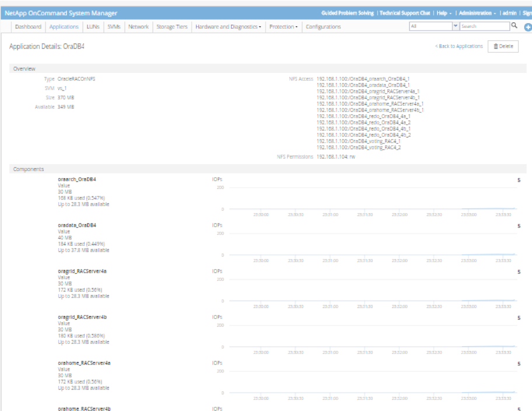
Task: Delete the OraDB4 application
Action: tap(503, 46)
